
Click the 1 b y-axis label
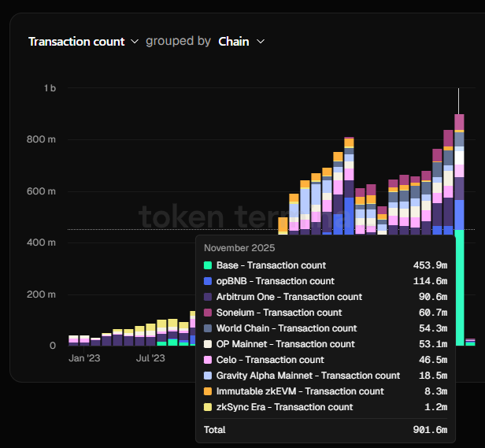(x=49, y=88)
